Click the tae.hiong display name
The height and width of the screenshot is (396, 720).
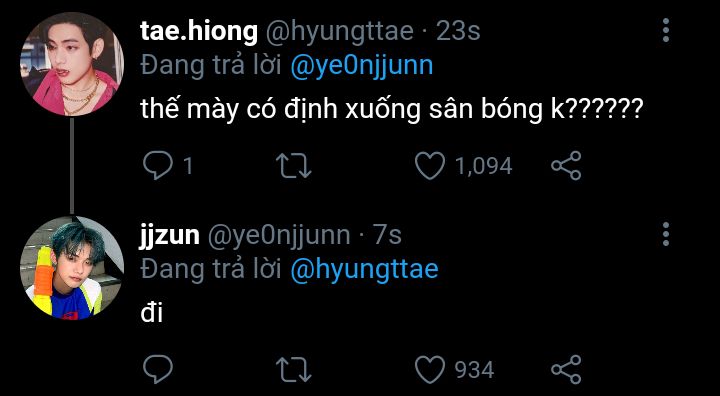[199, 32]
